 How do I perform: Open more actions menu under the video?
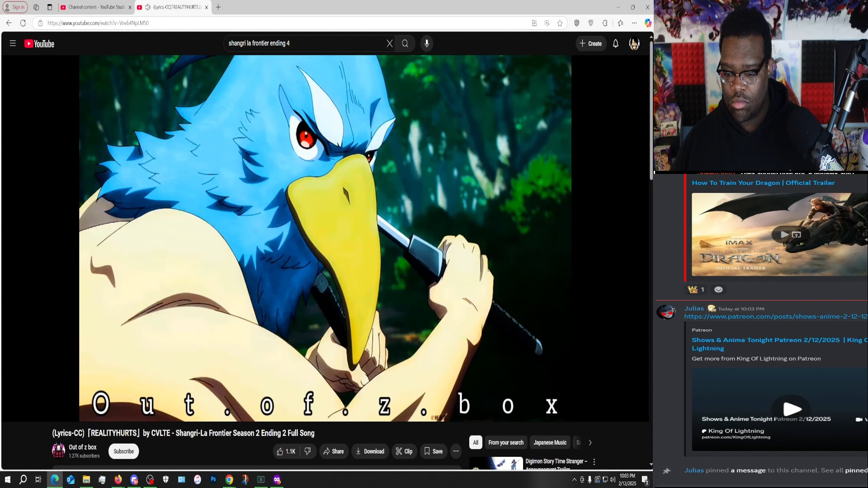point(456,451)
